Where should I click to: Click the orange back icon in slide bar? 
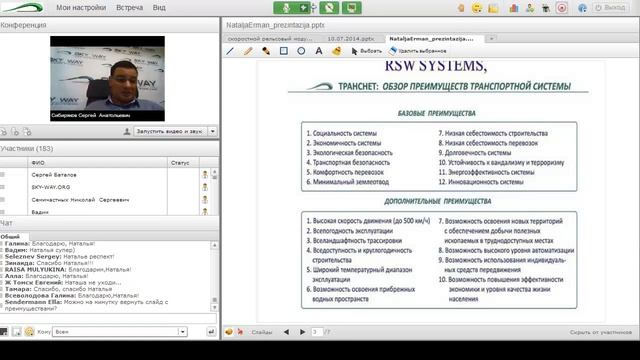(229, 332)
